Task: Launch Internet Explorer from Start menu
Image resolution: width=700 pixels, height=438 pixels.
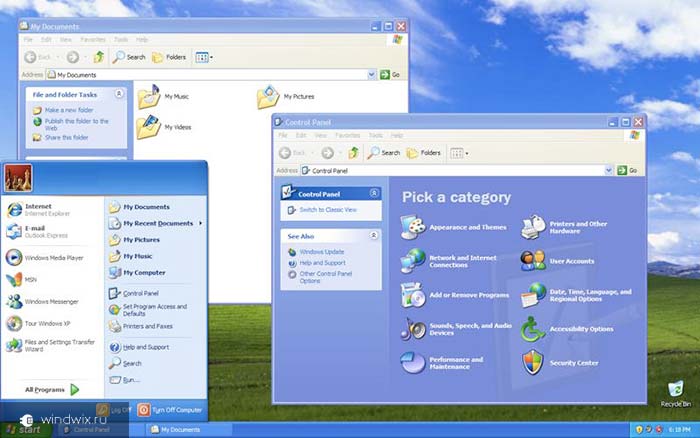Action: (38, 209)
